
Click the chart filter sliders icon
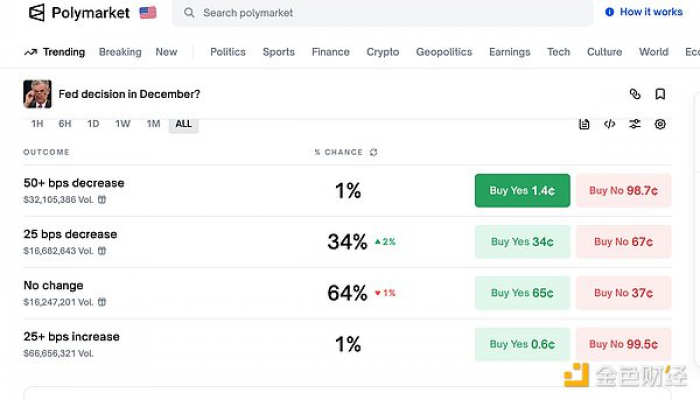click(x=635, y=124)
